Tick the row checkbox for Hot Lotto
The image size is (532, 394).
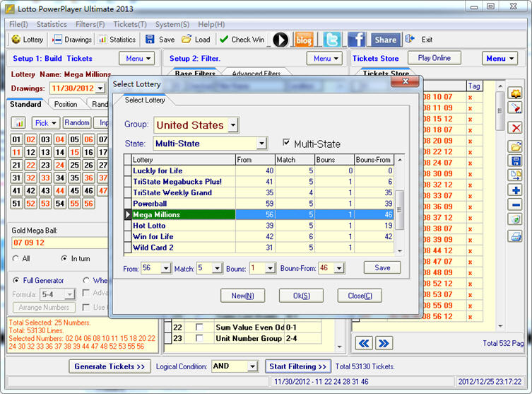tap(128, 226)
